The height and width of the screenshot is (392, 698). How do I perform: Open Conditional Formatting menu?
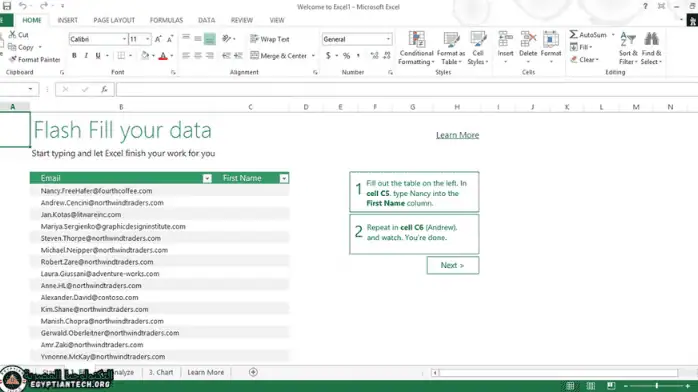pyautogui.click(x=416, y=48)
